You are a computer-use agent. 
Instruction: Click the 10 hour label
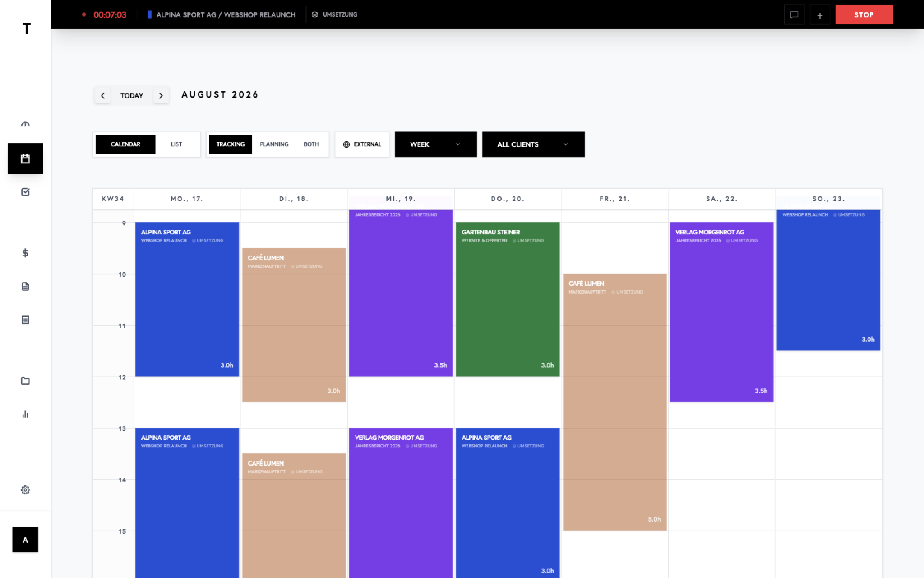point(122,275)
